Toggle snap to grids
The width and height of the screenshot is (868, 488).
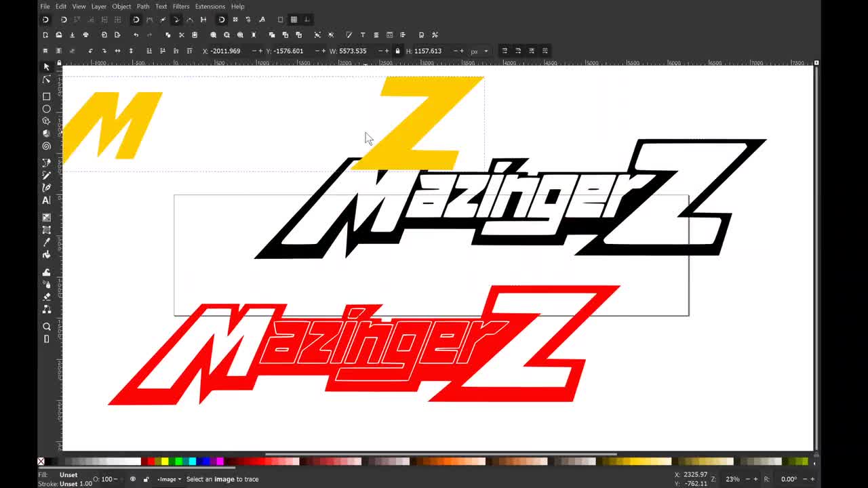[x=294, y=19]
